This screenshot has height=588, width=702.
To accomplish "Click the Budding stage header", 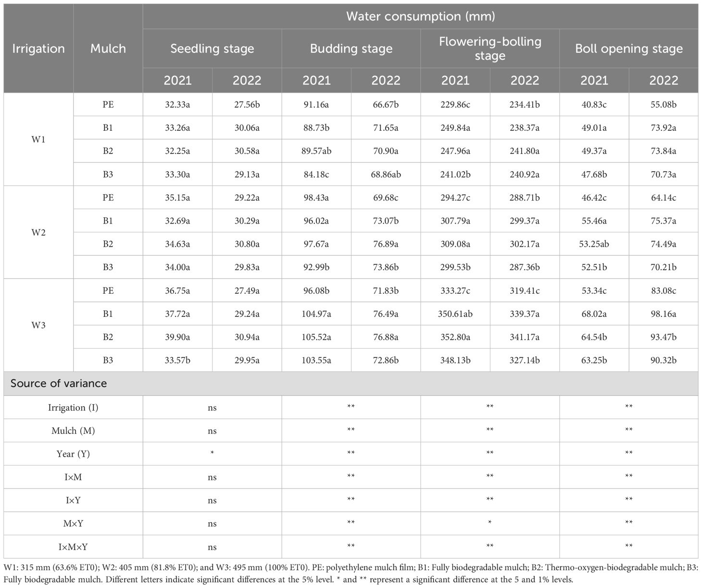I will [351, 49].
